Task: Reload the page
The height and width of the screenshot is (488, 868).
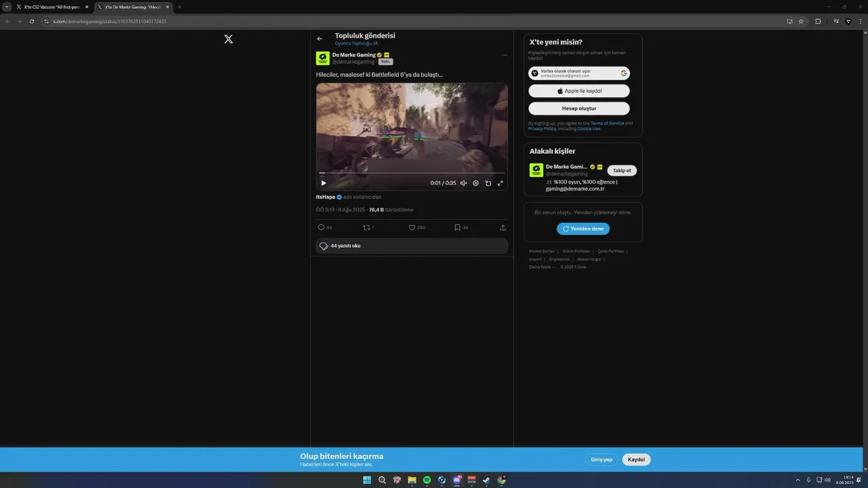Action: (31, 21)
